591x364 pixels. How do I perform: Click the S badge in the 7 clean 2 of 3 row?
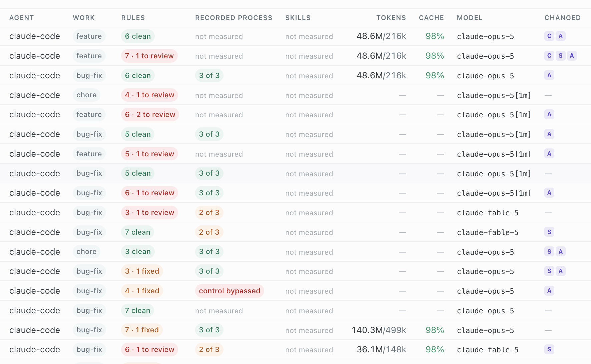tap(549, 232)
